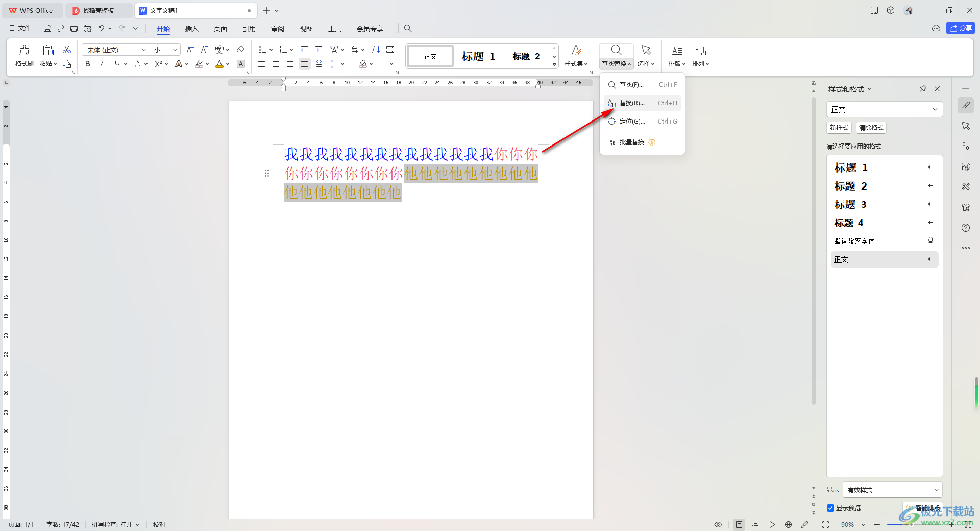Open the File (文件) menu

coord(20,29)
